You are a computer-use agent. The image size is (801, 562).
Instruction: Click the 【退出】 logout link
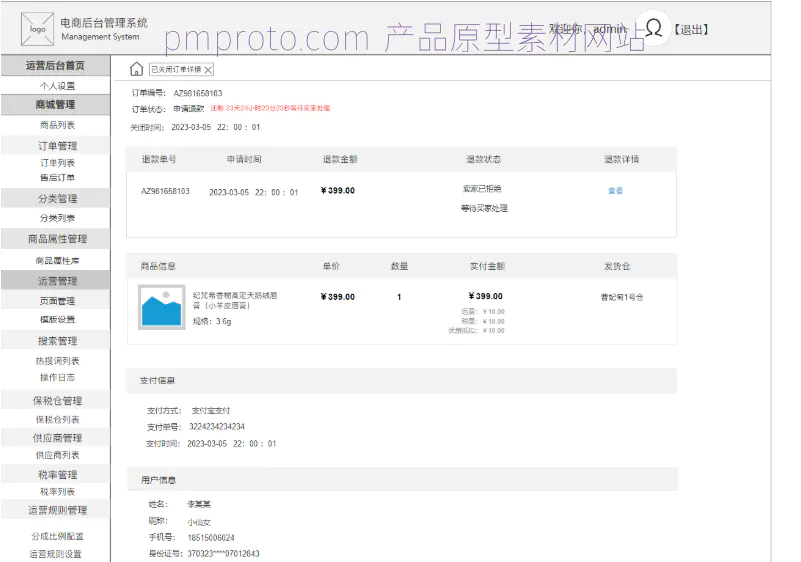coord(689,30)
